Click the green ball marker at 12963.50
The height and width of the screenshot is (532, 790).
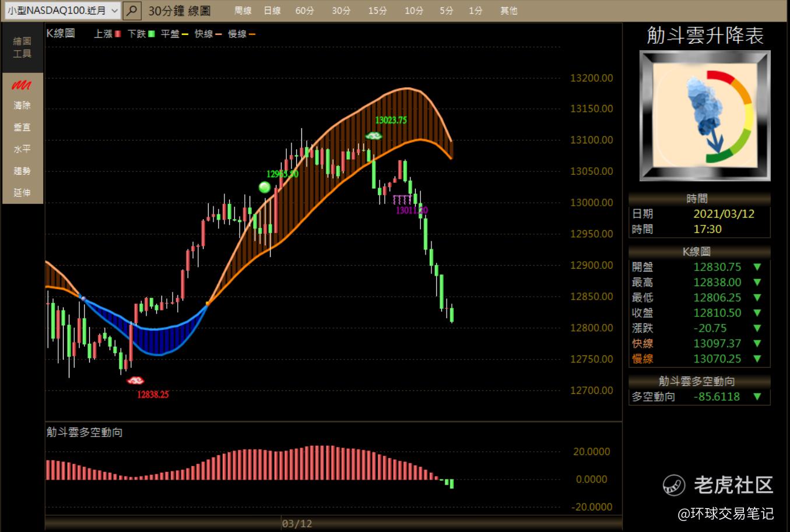265,187
